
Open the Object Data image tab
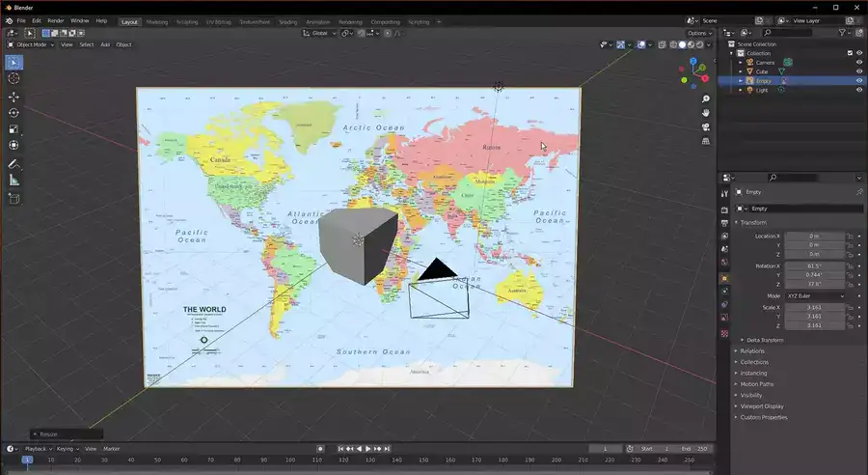pyautogui.click(x=724, y=318)
